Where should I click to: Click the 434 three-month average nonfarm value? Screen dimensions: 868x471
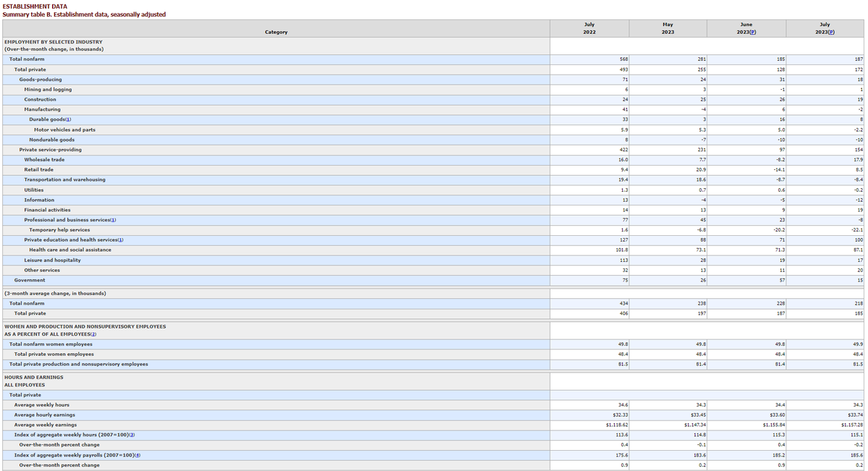point(624,304)
